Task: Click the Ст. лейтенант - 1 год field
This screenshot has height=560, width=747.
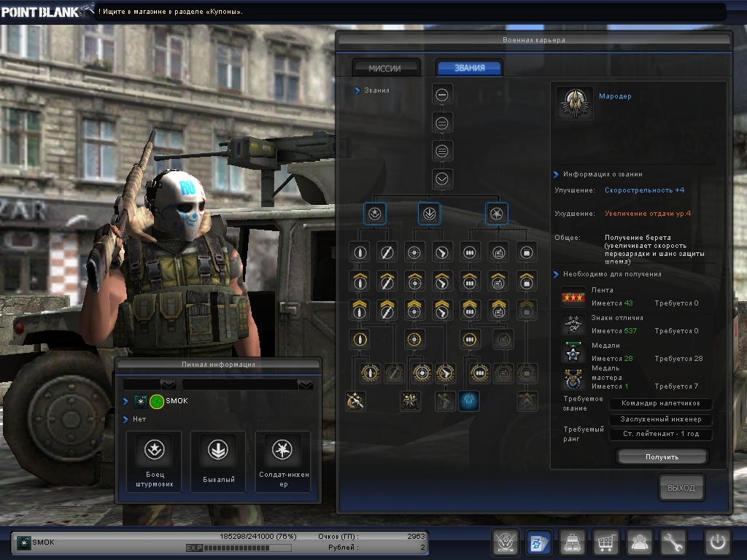Action: (x=661, y=434)
